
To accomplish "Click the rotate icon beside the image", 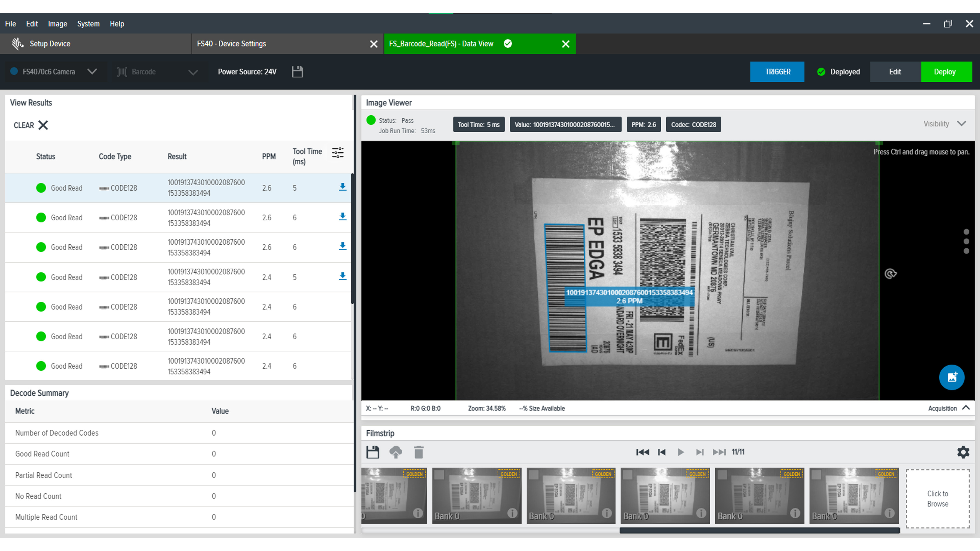I will (890, 273).
